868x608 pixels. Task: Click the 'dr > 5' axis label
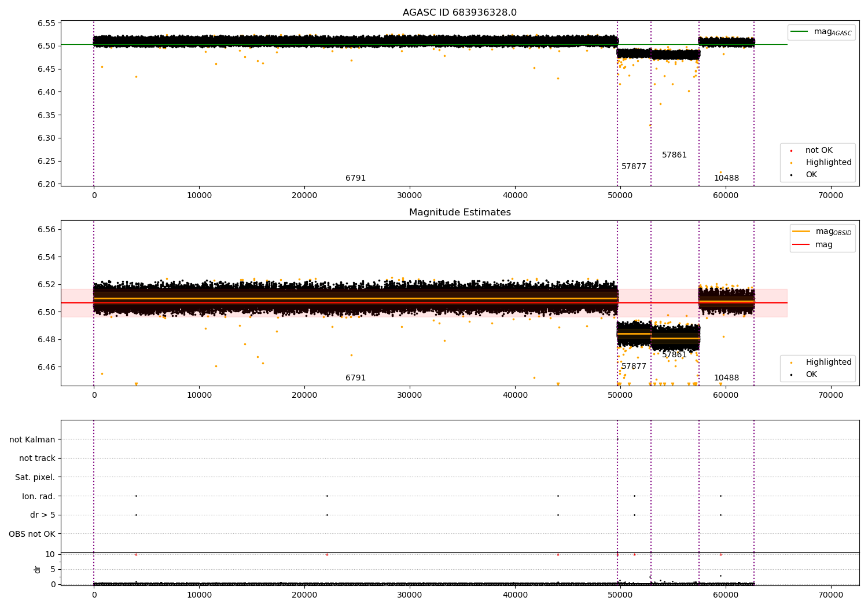pos(43,515)
